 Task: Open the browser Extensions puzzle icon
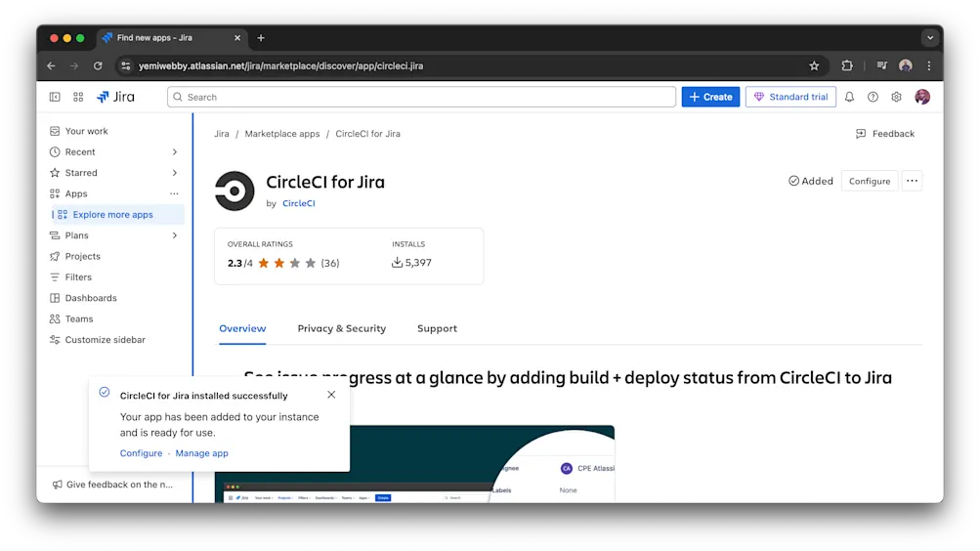click(x=847, y=65)
